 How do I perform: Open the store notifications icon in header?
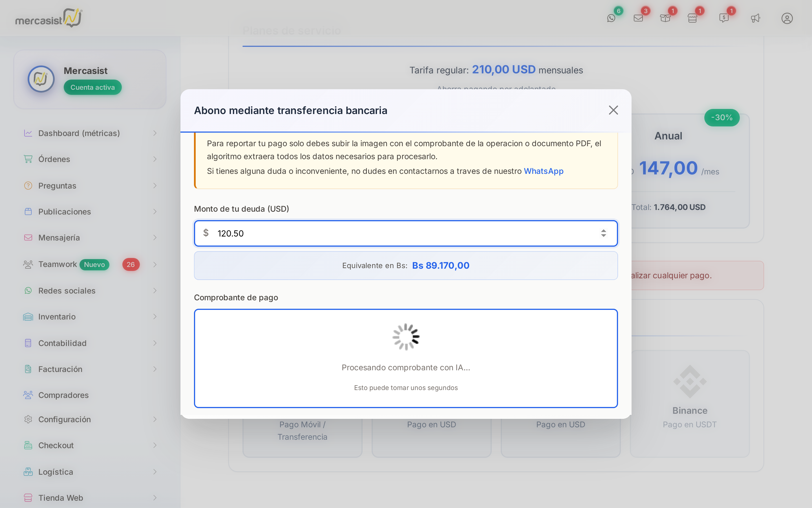pos(692,18)
